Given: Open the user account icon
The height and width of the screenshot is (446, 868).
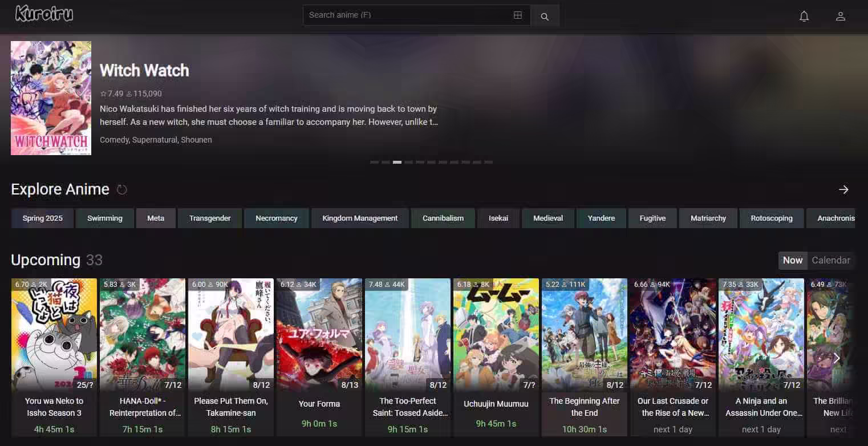Looking at the screenshot, I should 840,17.
